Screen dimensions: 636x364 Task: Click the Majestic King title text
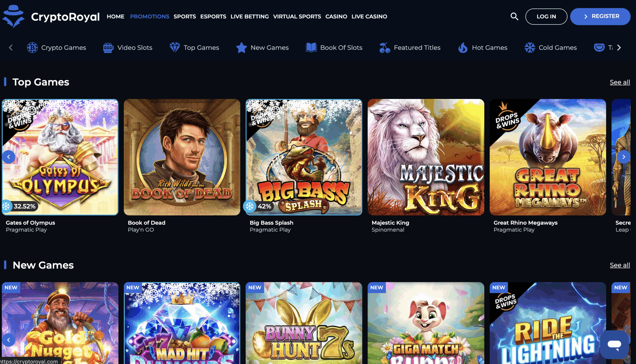pyautogui.click(x=390, y=223)
